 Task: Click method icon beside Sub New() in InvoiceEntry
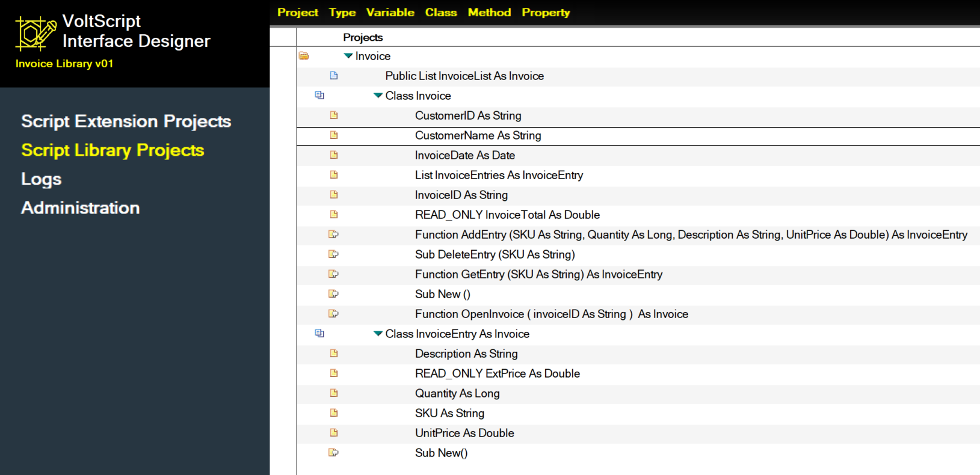(333, 453)
